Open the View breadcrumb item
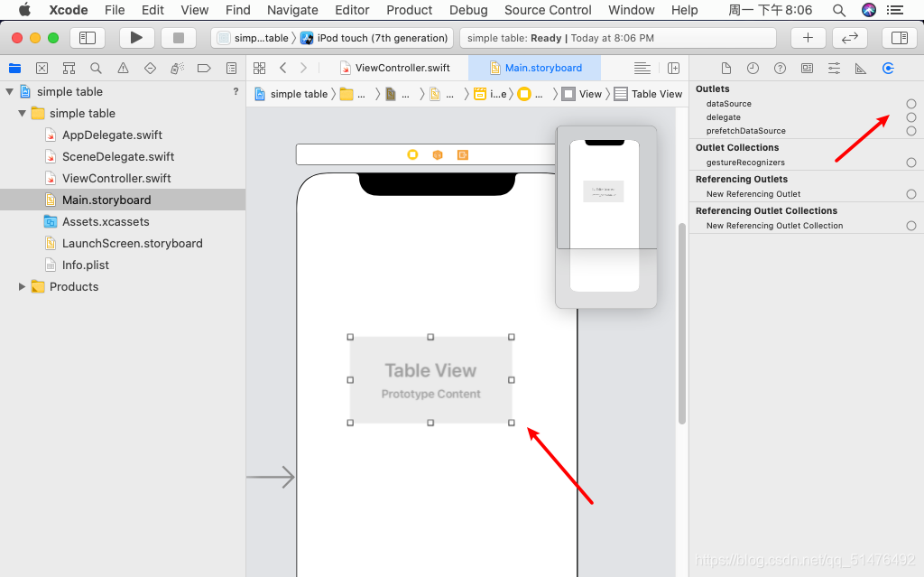 (x=582, y=94)
